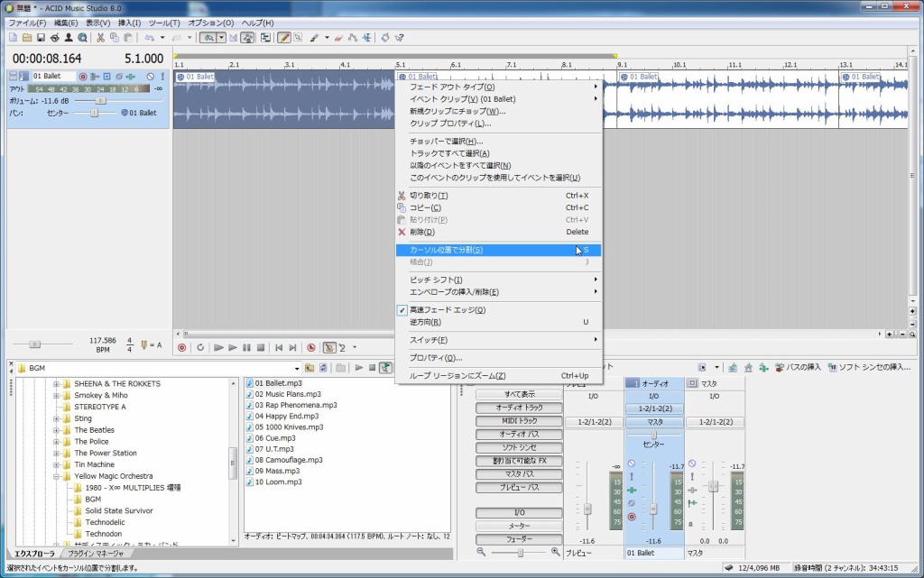The height and width of the screenshot is (578, 924).
Task: Select the Paint brush tool
Action: [x=314, y=38]
